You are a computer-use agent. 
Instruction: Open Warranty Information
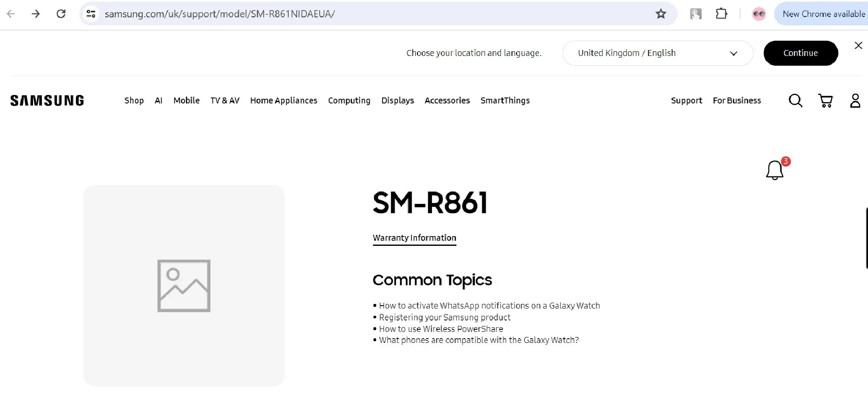414,238
